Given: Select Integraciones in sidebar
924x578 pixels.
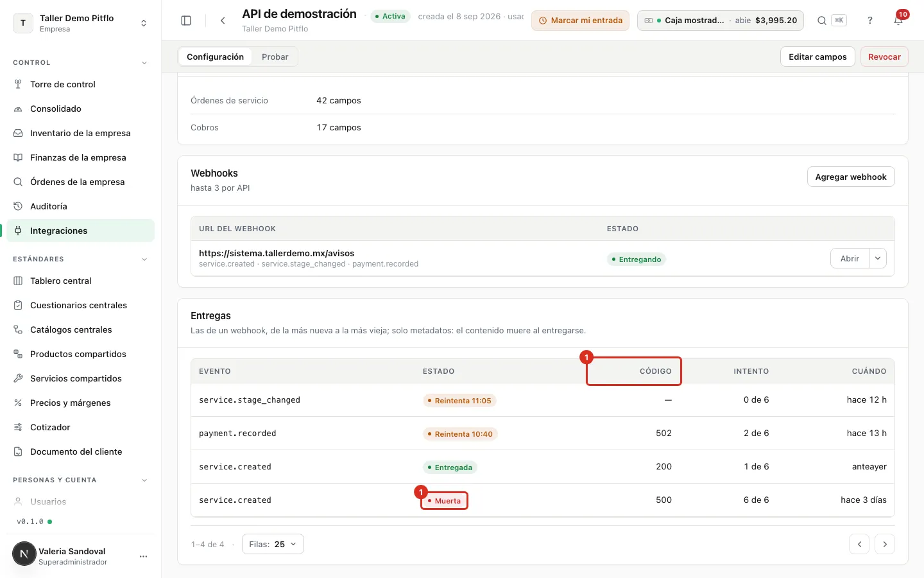Looking at the screenshot, I should click(80, 231).
